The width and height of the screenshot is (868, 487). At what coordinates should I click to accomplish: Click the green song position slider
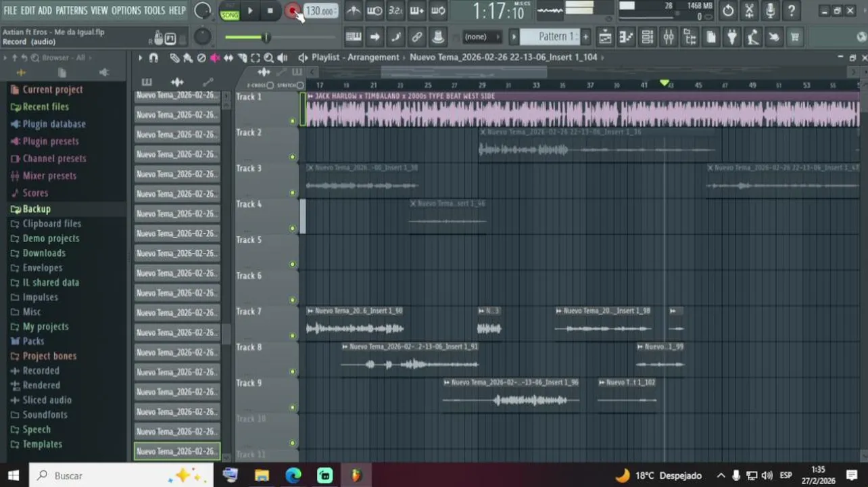pyautogui.click(x=281, y=37)
